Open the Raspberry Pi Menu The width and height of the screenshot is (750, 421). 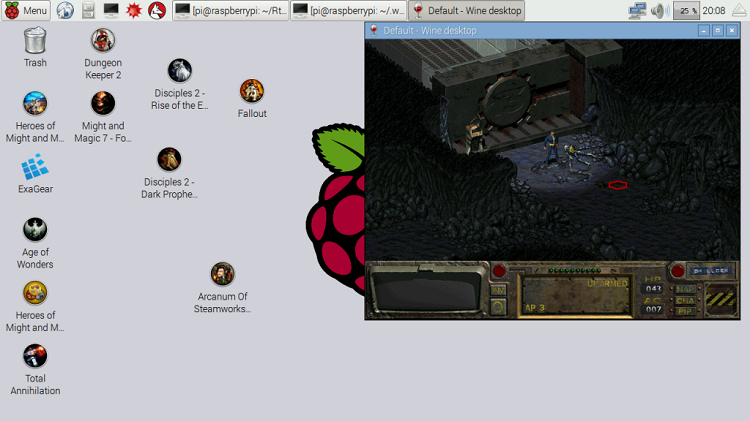pyautogui.click(x=26, y=10)
